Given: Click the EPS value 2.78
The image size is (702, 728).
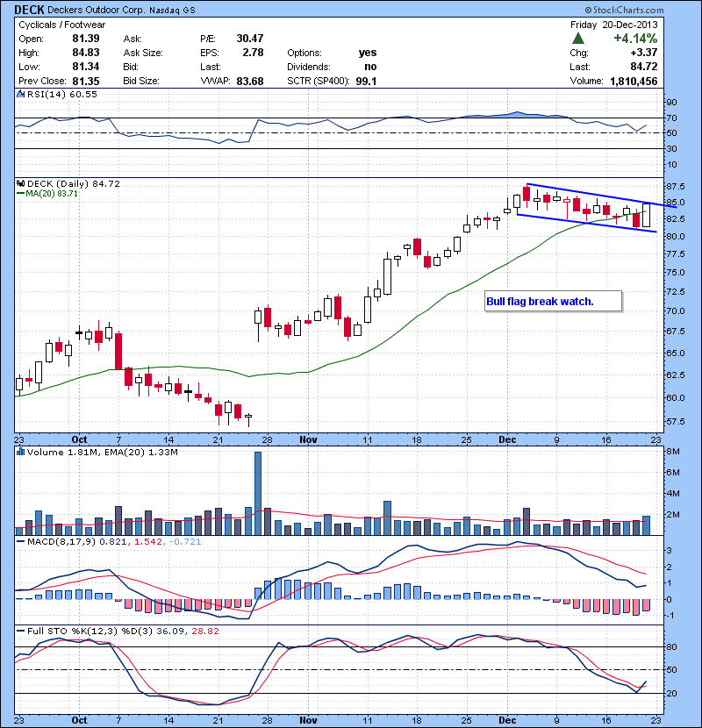Looking at the screenshot, I should point(254,53).
